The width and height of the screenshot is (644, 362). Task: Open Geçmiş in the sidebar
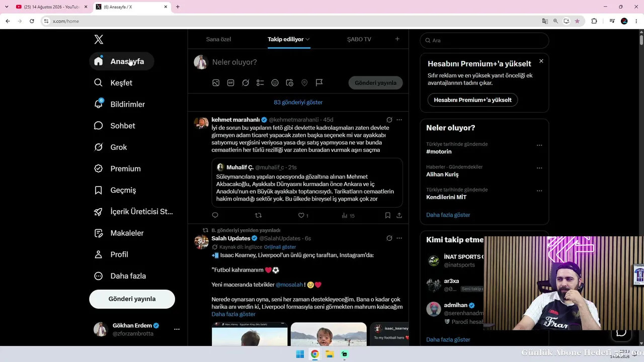point(115,190)
